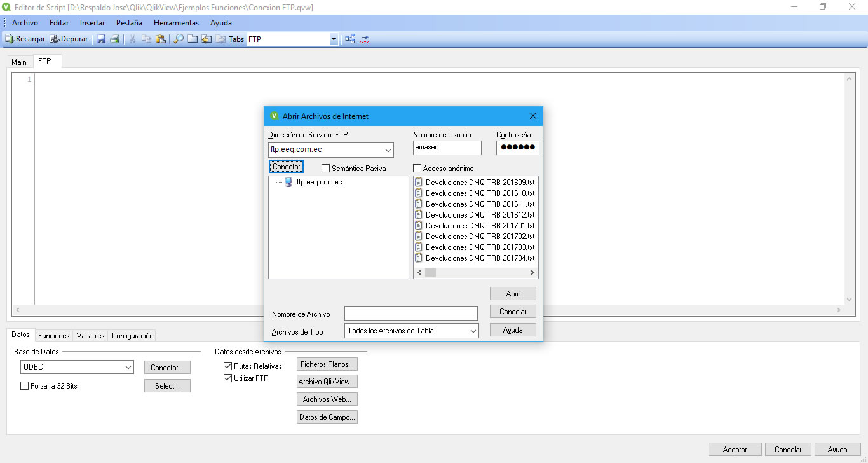Paste using the clipboard toolbar icon
The width and height of the screenshot is (868, 463).
161,39
